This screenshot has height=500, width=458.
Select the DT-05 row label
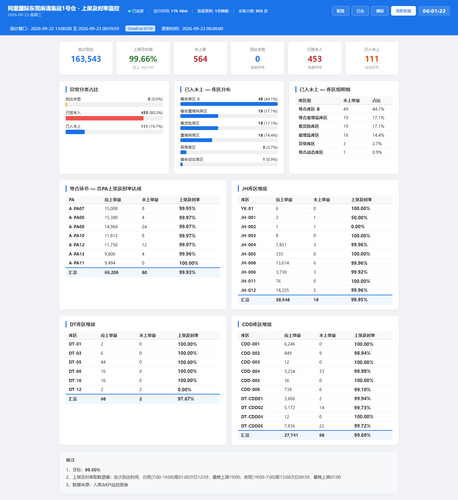coord(75,362)
